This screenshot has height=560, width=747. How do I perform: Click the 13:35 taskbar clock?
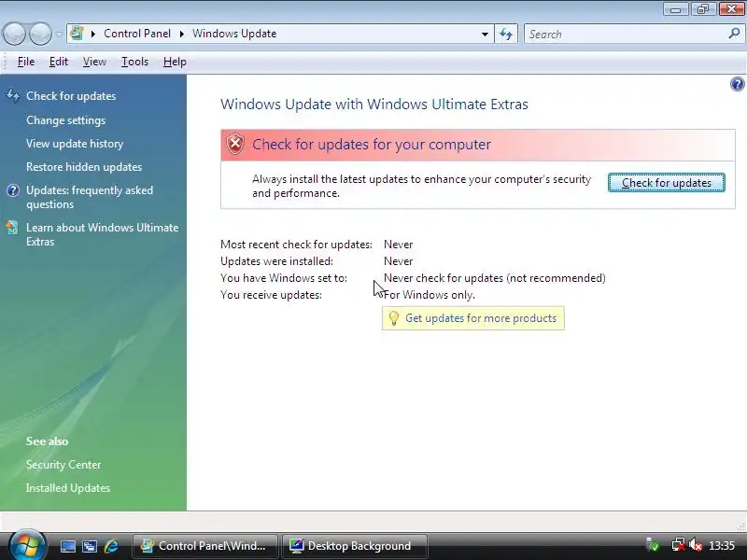click(721, 545)
